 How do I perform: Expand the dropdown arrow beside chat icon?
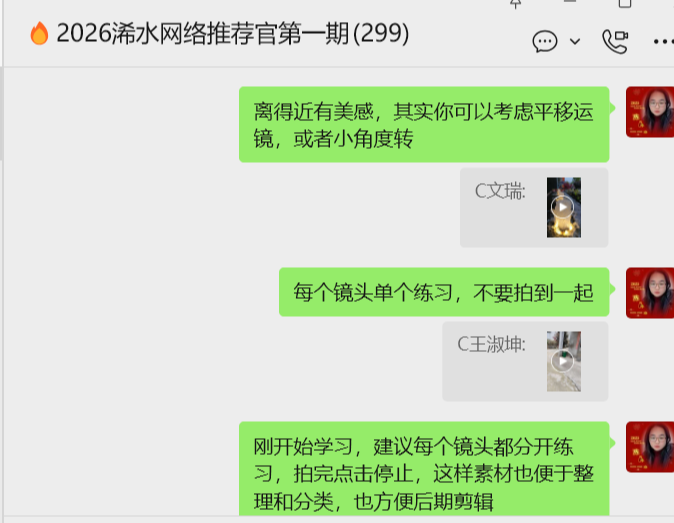pyautogui.click(x=575, y=41)
